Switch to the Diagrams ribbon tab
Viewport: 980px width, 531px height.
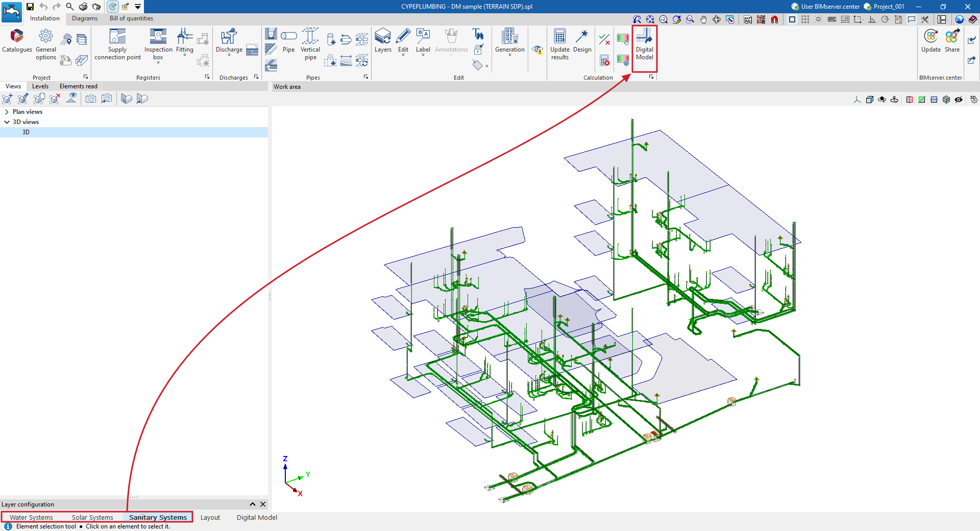[84, 18]
